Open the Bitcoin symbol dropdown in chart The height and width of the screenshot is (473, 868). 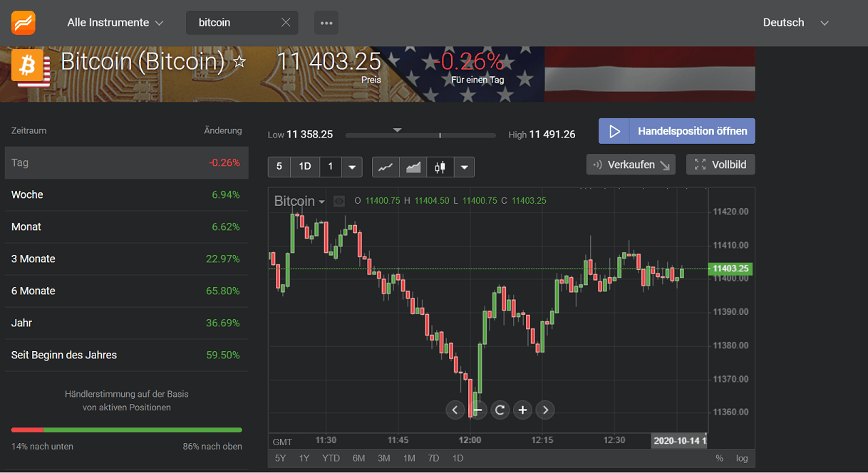(x=299, y=201)
